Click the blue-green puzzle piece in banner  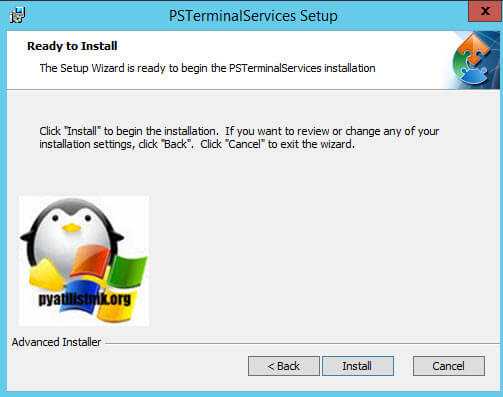471,73
